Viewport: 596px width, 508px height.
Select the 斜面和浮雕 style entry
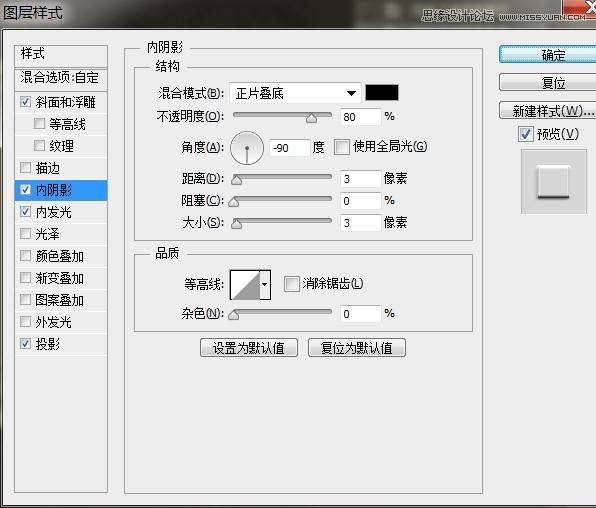pyautogui.click(x=61, y=102)
